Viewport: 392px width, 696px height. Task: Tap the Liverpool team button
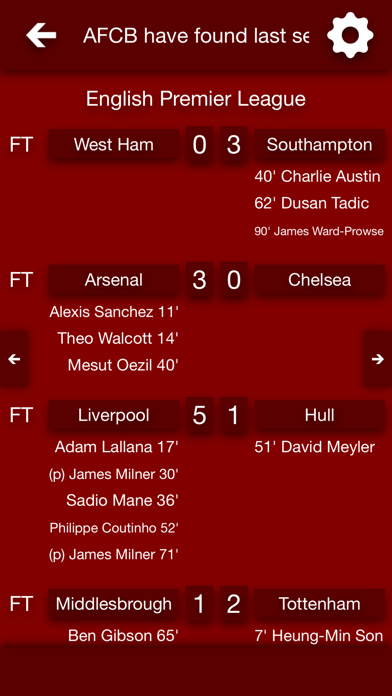point(114,415)
